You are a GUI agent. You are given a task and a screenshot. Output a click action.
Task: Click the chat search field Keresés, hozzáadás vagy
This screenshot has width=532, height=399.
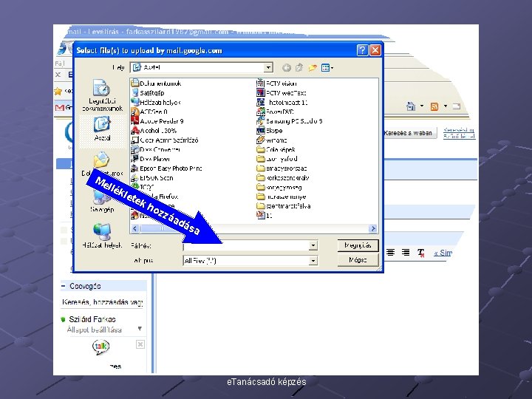click(x=103, y=302)
